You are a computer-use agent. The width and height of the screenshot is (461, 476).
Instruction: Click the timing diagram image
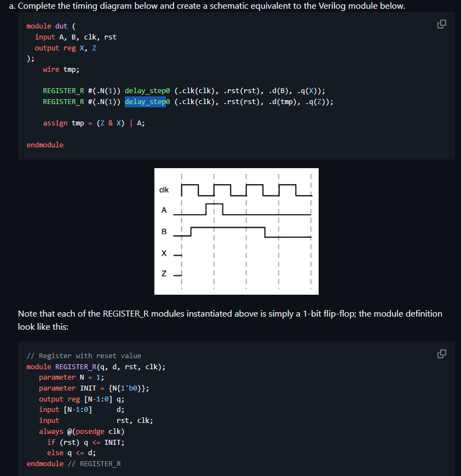pyautogui.click(x=236, y=231)
